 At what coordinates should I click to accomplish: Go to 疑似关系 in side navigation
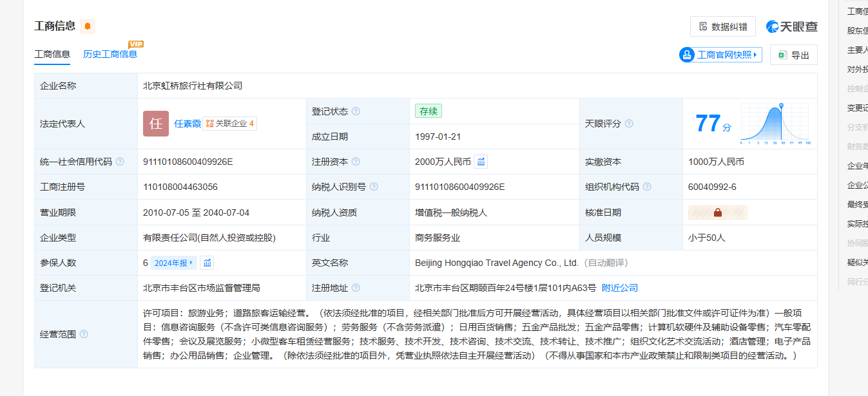[x=858, y=262]
